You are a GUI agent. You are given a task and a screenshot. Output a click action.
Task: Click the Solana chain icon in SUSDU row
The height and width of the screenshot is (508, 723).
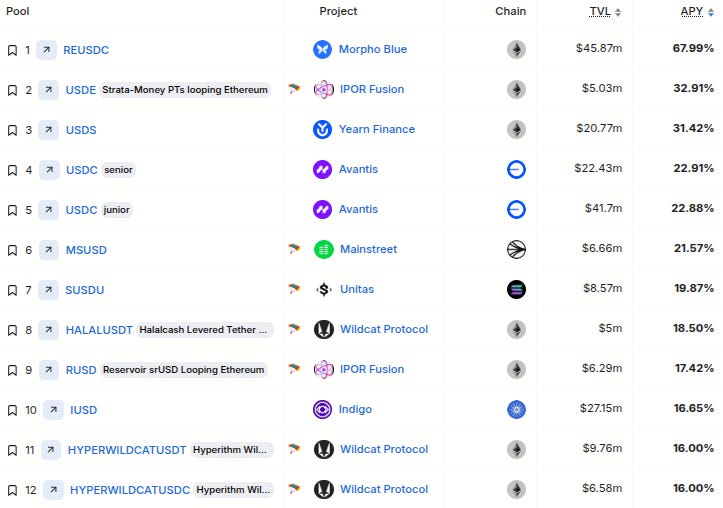coord(516,289)
